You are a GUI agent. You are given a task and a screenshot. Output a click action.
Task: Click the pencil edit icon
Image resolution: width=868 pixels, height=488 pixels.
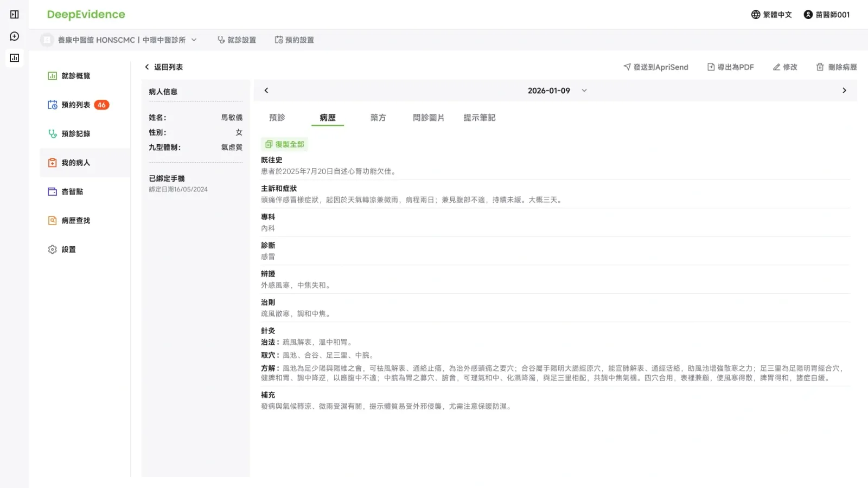[777, 67]
